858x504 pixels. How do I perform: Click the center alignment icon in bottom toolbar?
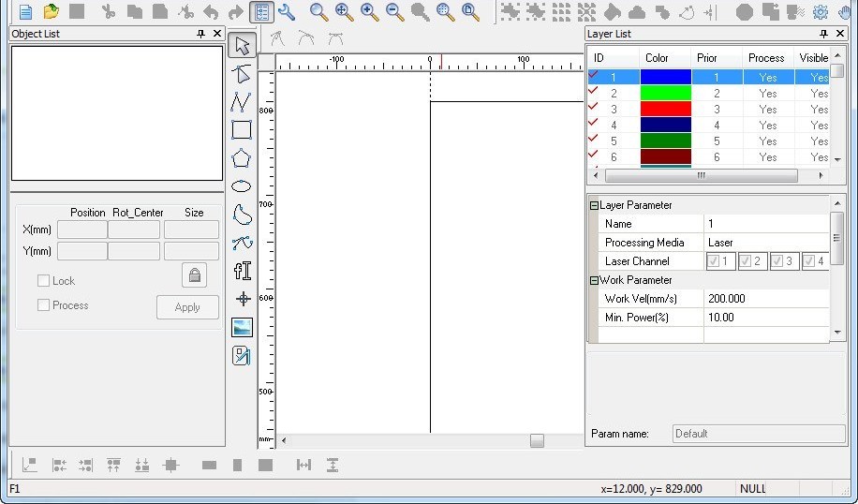(170, 466)
